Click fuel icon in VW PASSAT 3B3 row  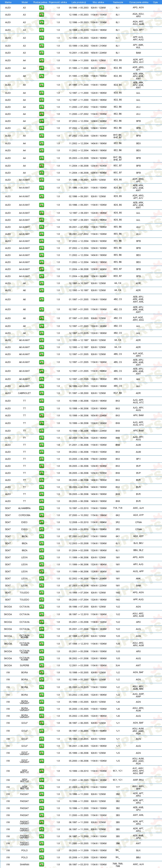(41, 815)
